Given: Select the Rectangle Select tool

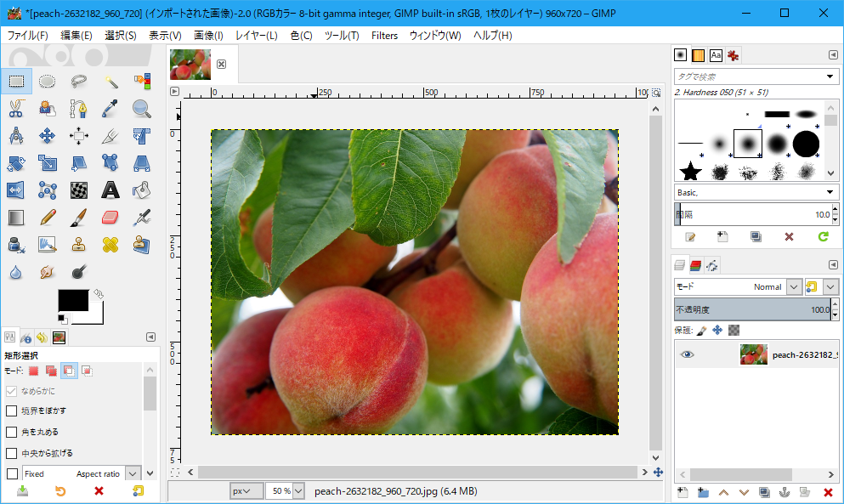Looking at the screenshot, I should pos(16,82).
